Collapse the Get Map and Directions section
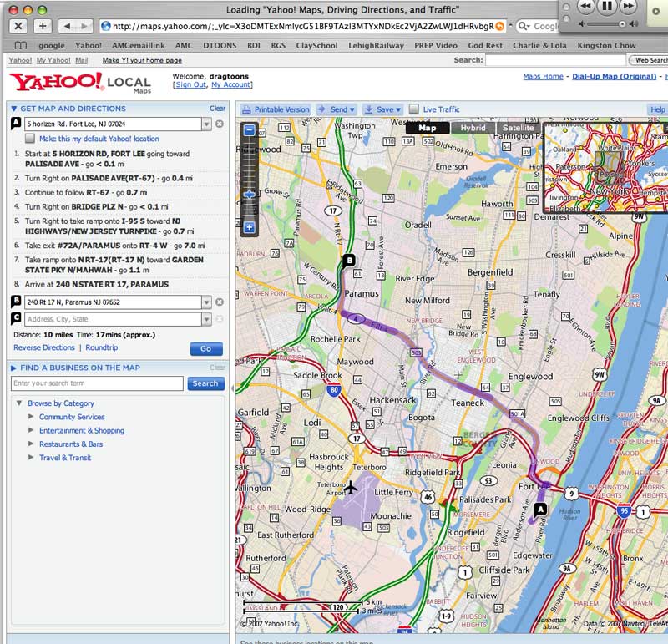Screen dimensions: 668x644 coord(13,109)
